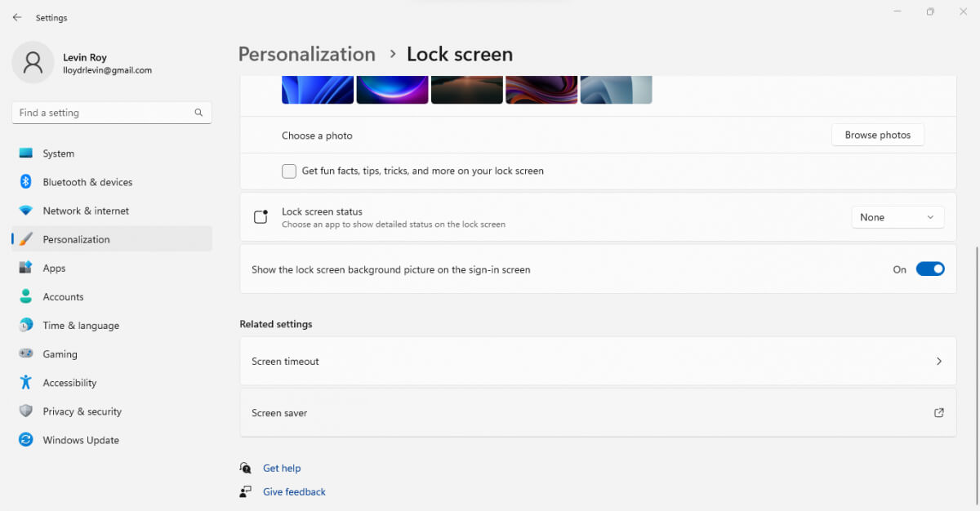Open the Screen saver external link
Screen dimensions: 980x511
(x=938, y=413)
